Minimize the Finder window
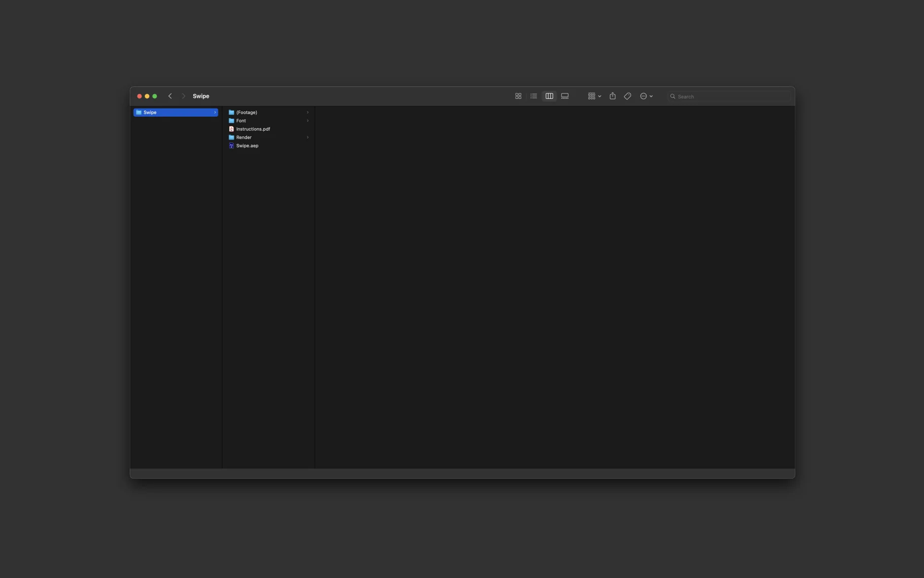The height and width of the screenshot is (578, 924). click(x=147, y=96)
